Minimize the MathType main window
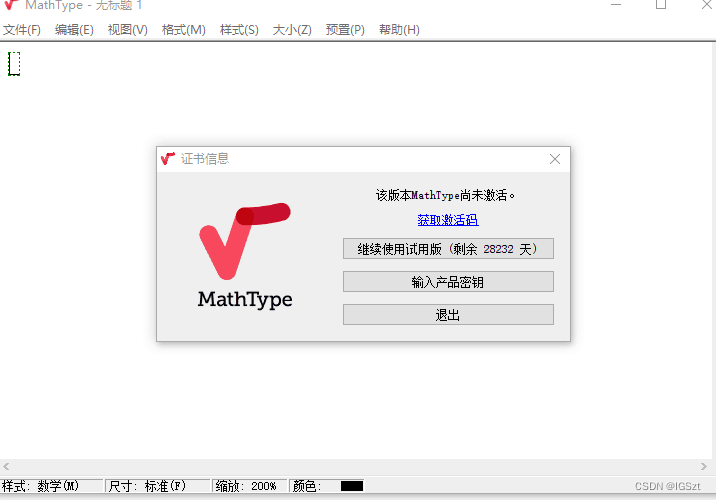 click(x=616, y=5)
